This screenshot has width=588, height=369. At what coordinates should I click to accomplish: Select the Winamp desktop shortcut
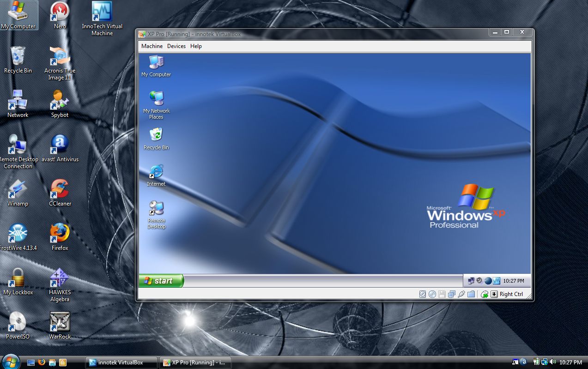tap(18, 193)
